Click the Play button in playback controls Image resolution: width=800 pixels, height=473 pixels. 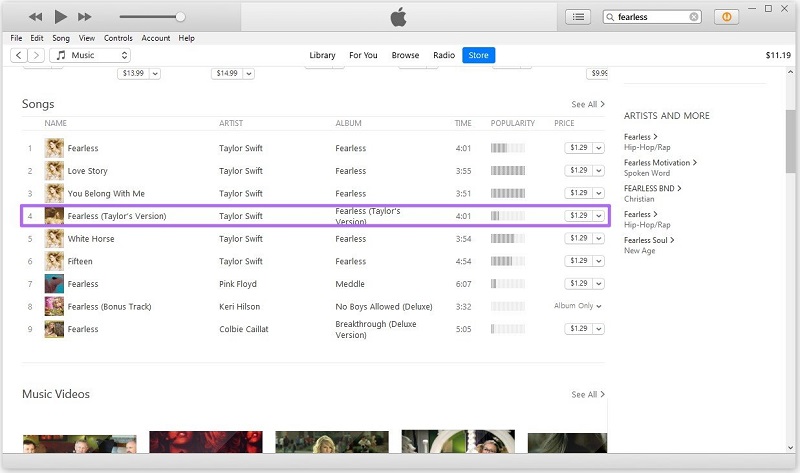[60, 17]
